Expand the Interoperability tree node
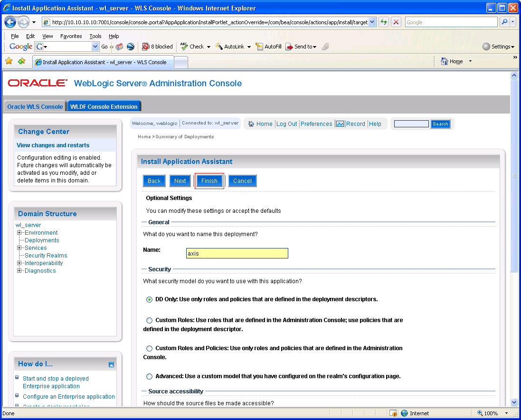 [x=19, y=263]
